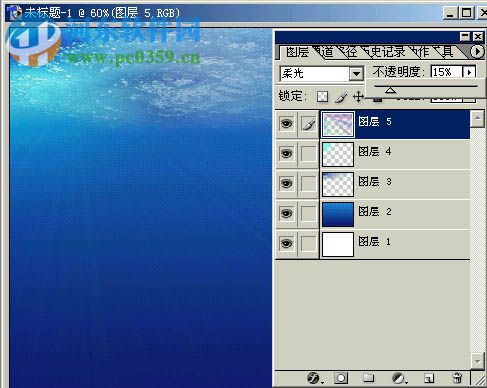Click the layers list scroll up arrow

coord(477,119)
